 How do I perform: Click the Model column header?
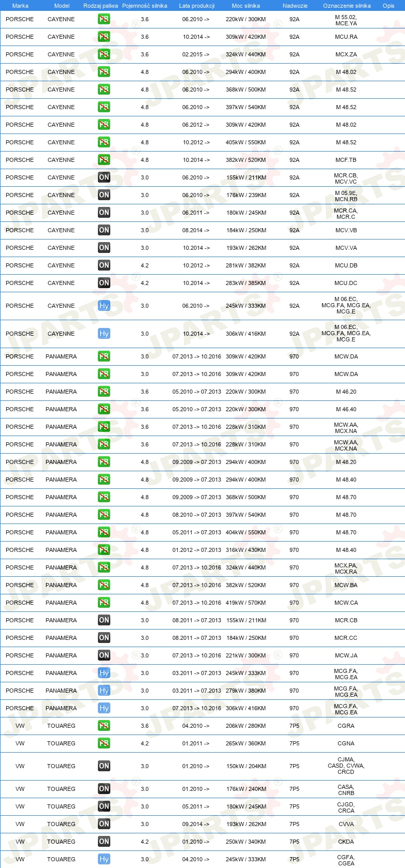click(x=62, y=6)
